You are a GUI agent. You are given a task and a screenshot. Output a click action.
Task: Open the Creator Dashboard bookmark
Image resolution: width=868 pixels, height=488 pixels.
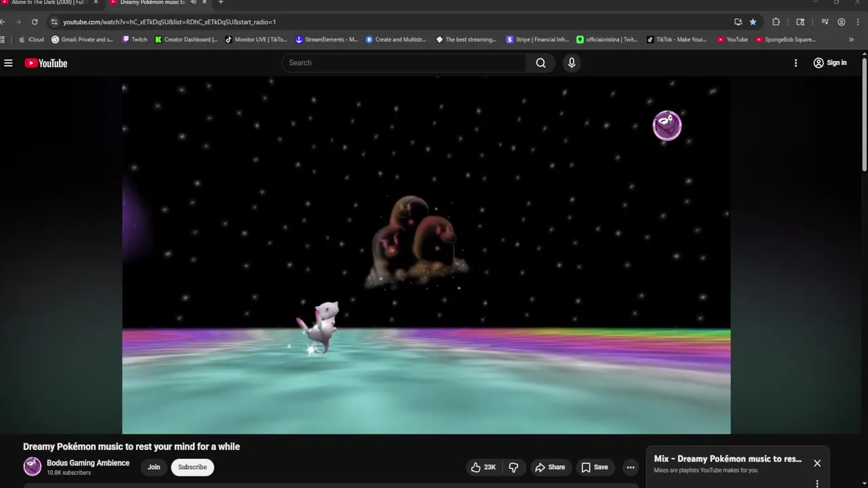[x=186, y=39]
